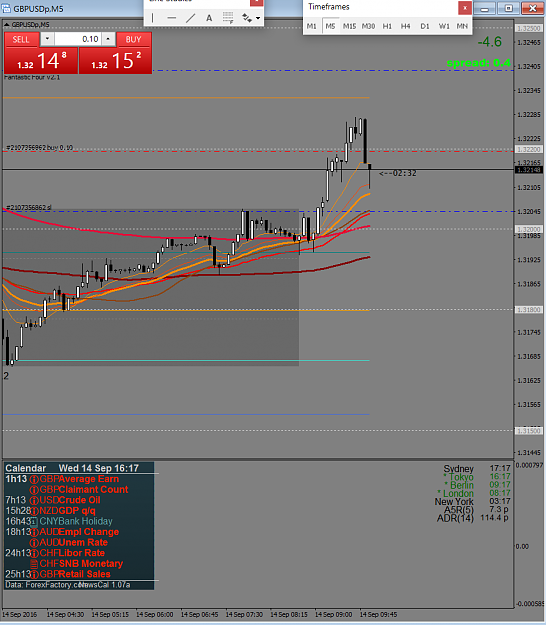The image size is (546, 625).
Task: Select the text label tool
Action: pos(209,18)
